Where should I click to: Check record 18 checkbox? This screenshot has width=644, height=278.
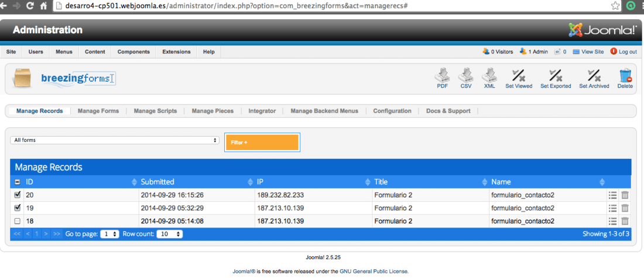(17, 221)
